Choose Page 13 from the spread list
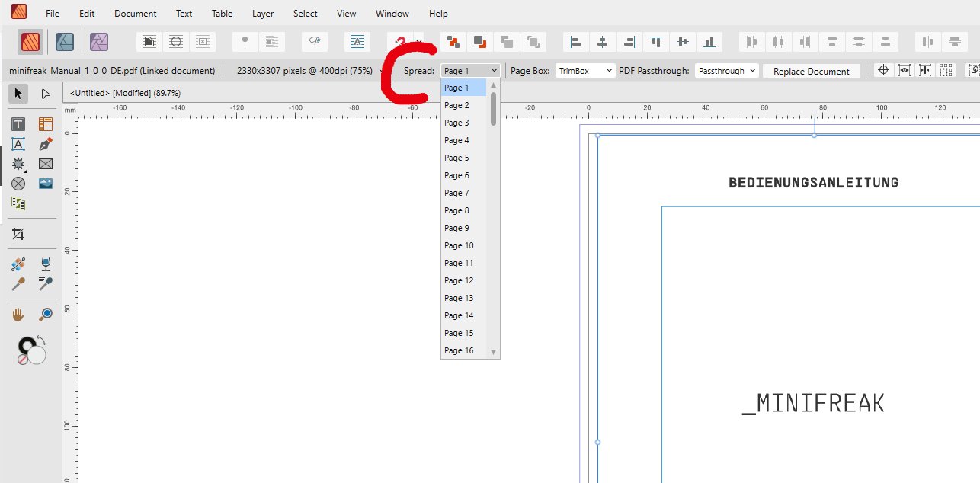The image size is (980, 483). coord(463,298)
